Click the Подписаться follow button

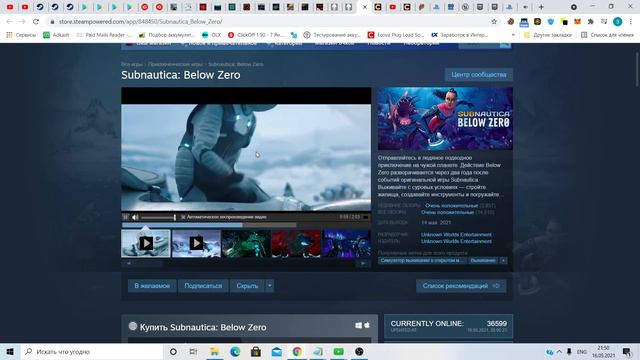(203, 286)
